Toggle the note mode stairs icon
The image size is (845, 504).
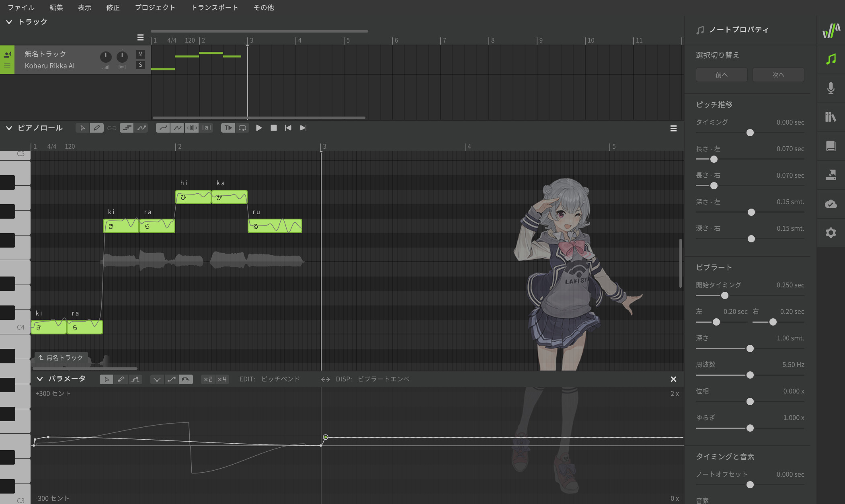[x=127, y=128]
